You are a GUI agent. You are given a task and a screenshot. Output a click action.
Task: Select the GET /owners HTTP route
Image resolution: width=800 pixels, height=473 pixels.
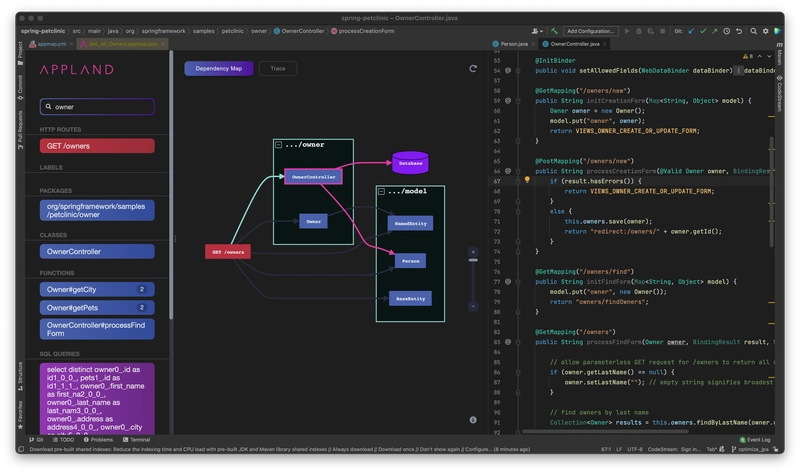97,146
